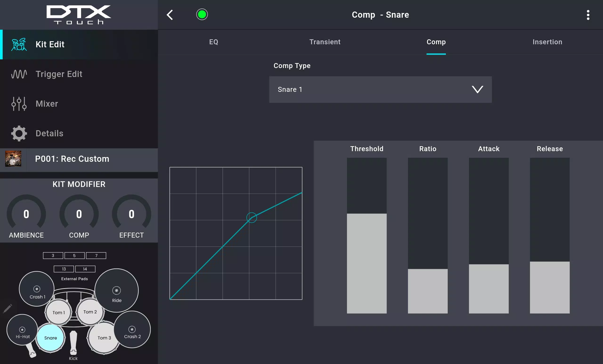The image size is (603, 364).
Task: Go back using the left arrow icon
Action: point(170,15)
